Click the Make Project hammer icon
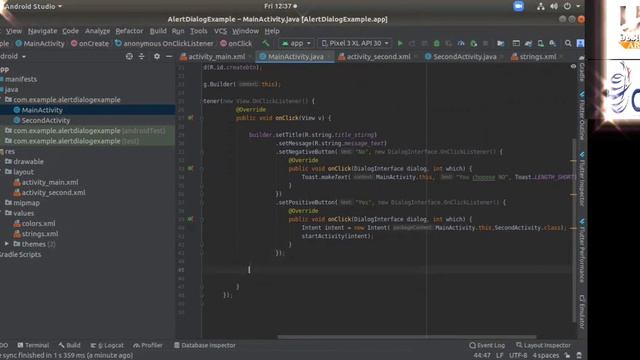The image size is (640, 360). (x=266, y=43)
